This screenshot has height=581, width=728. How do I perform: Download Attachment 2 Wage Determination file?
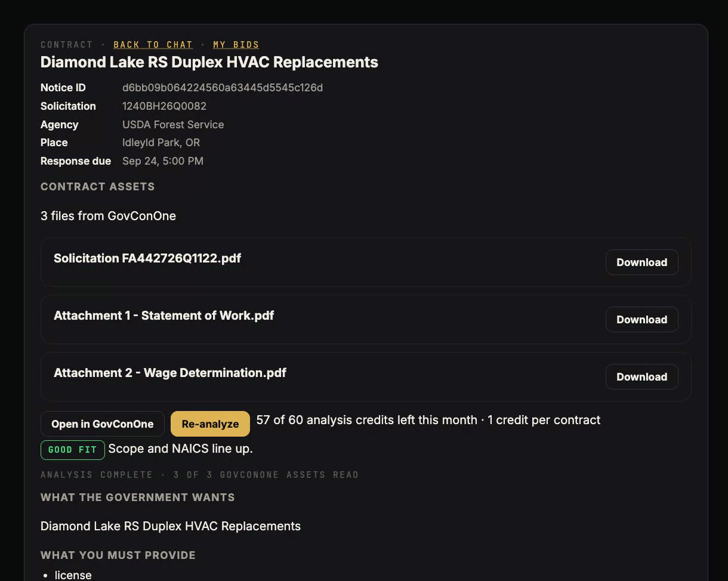(x=641, y=377)
